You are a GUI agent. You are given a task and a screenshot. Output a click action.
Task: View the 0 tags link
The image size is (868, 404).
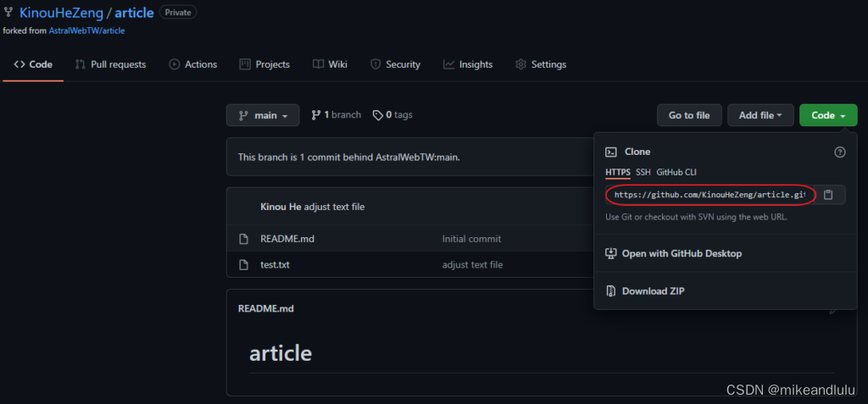click(x=392, y=115)
